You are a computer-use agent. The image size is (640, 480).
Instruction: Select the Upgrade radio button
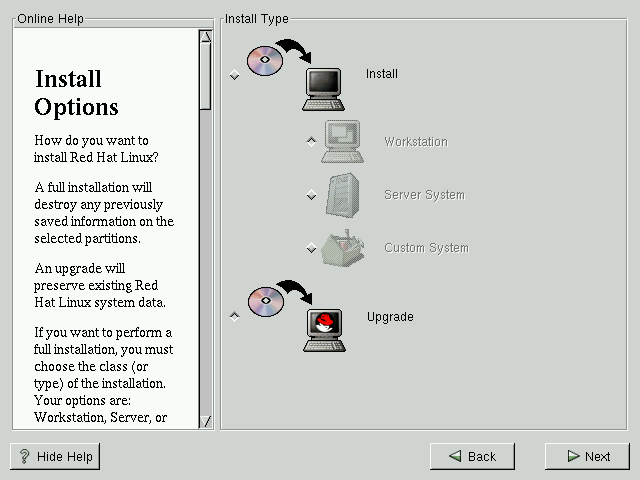tap(234, 317)
